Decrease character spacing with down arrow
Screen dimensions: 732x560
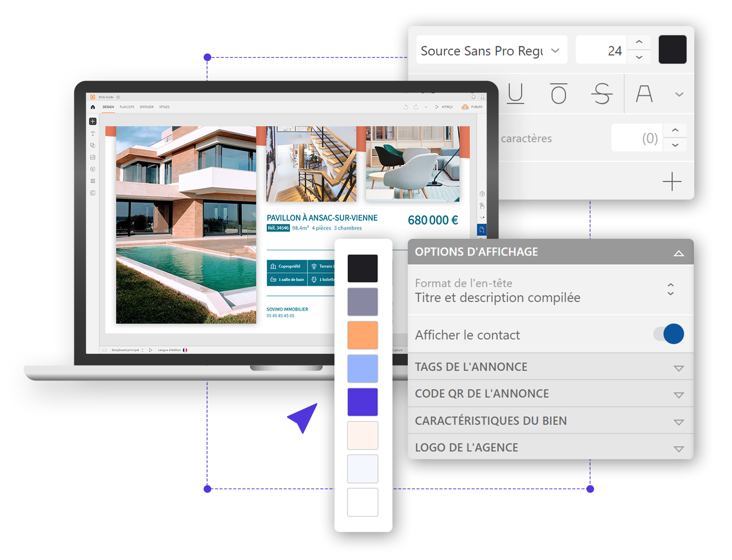click(675, 145)
